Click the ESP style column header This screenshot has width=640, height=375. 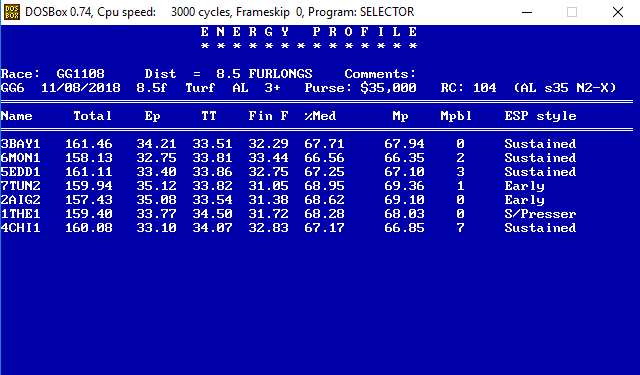[540, 116]
